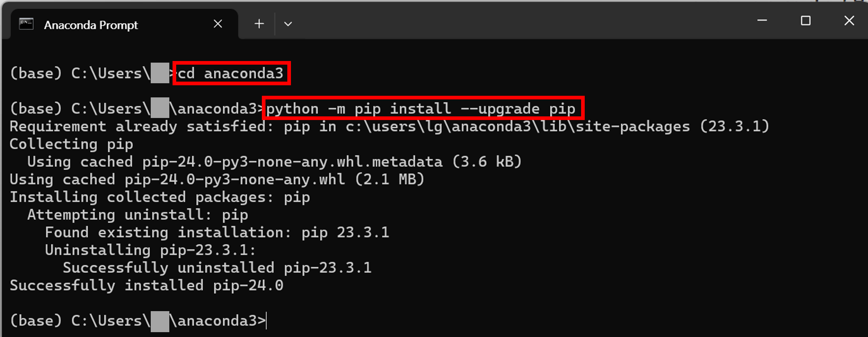Screen dimensions: 868x337
Task: Click the "Attempting uninstall: pip" line
Action: tap(138, 215)
